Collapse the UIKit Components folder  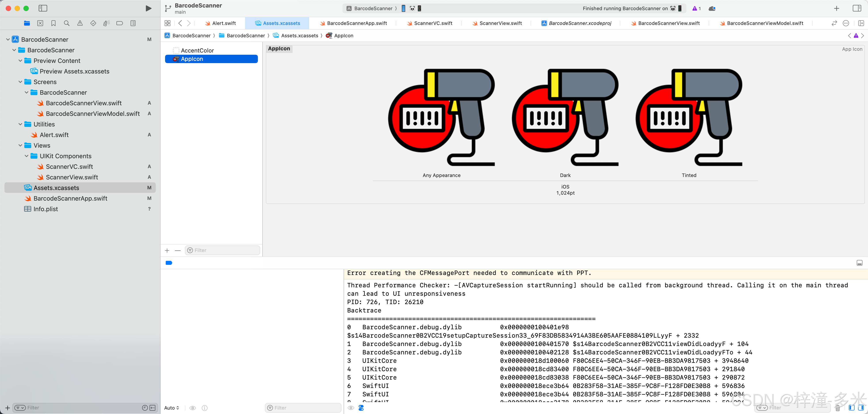27,156
